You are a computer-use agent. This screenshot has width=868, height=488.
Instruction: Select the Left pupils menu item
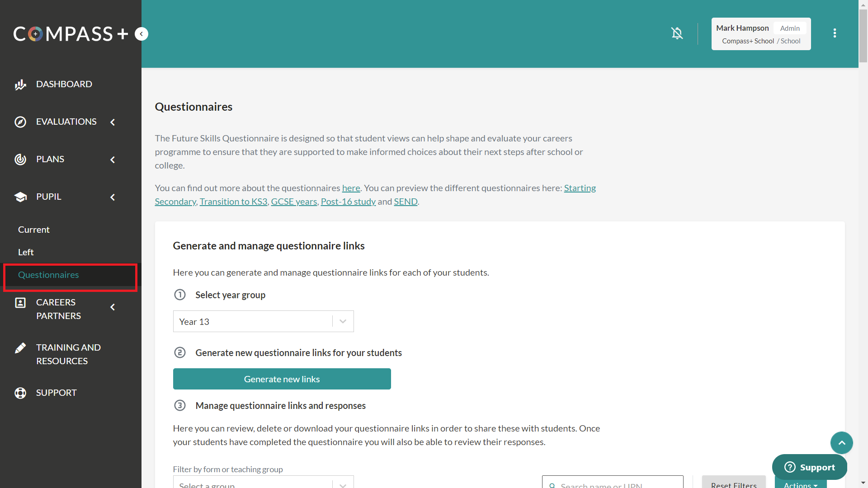(x=26, y=252)
